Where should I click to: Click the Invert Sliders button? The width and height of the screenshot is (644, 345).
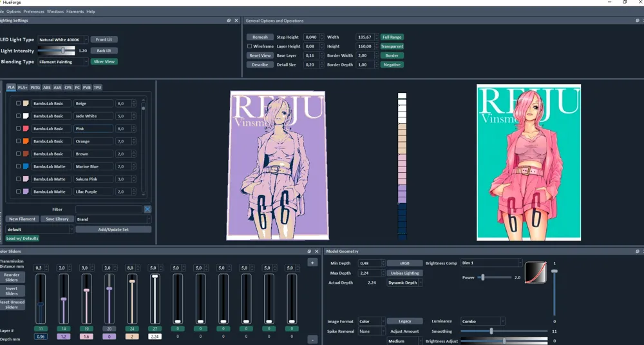[x=12, y=291]
